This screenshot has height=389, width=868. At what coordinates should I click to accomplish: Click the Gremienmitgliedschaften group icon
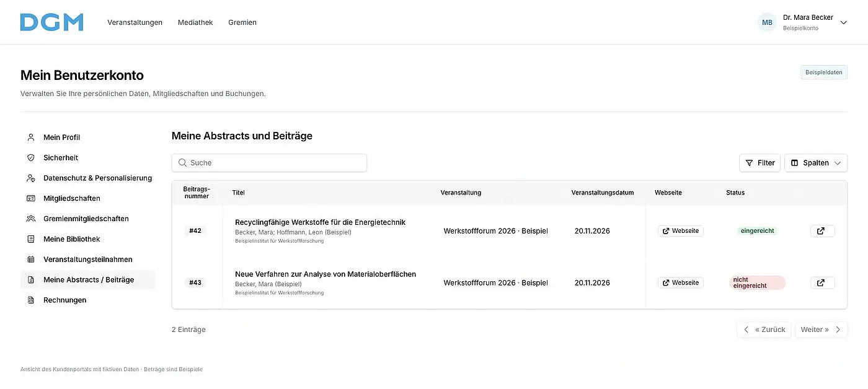click(31, 219)
